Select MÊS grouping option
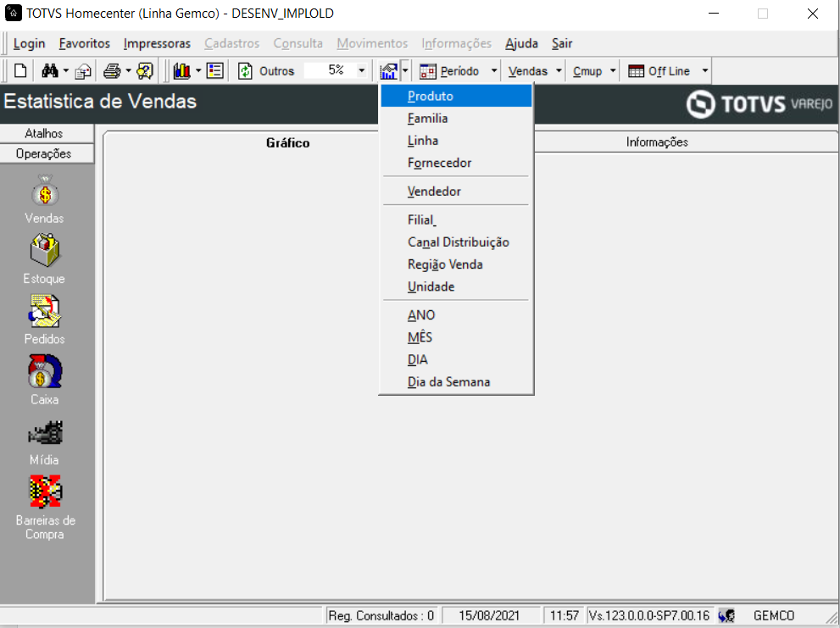840x628 pixels. click(456, 337)
